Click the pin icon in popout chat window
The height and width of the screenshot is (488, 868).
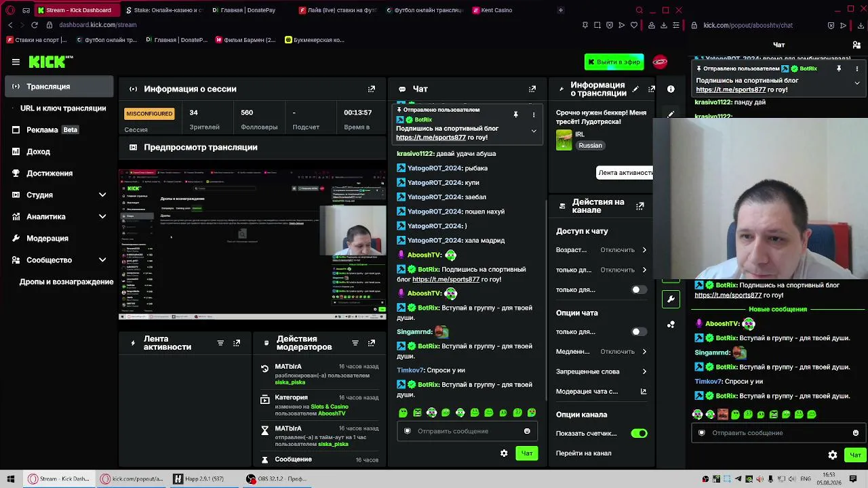pos(839,68)
